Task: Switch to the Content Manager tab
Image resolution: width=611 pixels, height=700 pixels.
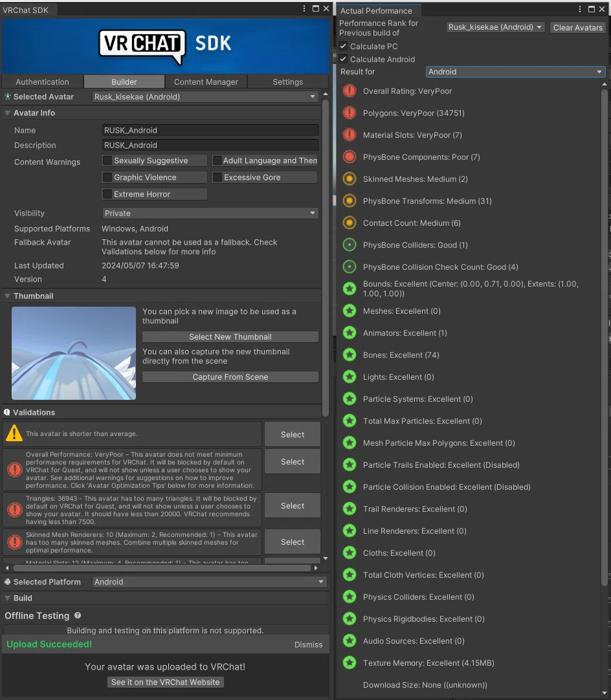Action: click(x=206, y=82)
